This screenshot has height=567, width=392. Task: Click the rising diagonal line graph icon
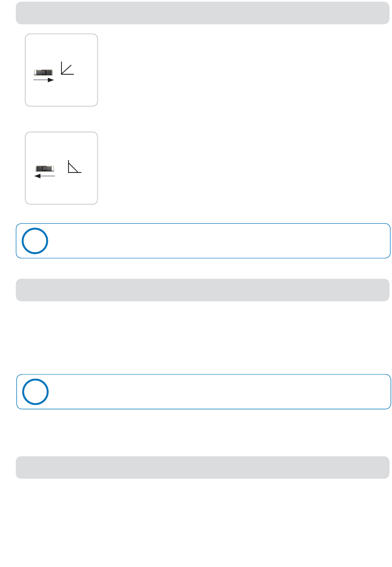click(67, 68)
